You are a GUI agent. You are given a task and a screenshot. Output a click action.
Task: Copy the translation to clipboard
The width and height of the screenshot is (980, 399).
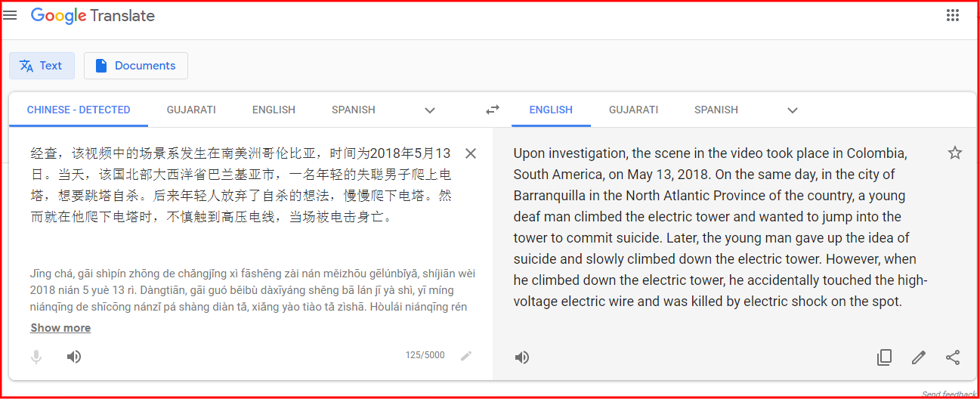[884, 357]
